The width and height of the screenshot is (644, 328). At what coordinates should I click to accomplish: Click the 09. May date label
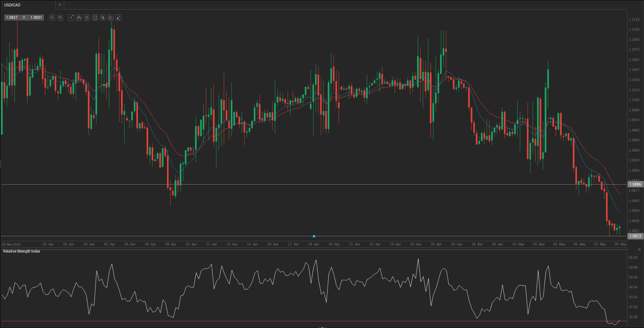[x=620, y=244]
